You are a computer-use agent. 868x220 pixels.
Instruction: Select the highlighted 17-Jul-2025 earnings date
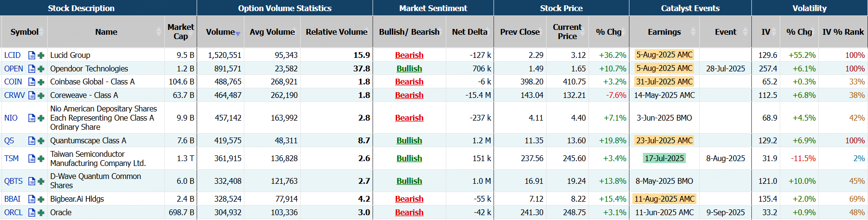pyautogui.click(x=664, y=158)
